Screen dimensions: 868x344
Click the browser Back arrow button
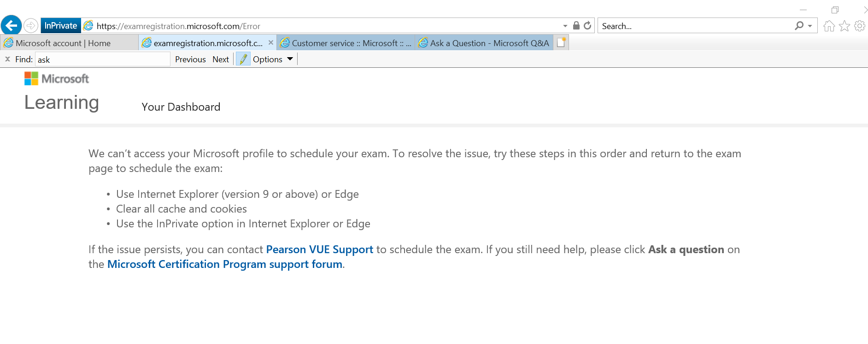[12, 25]
